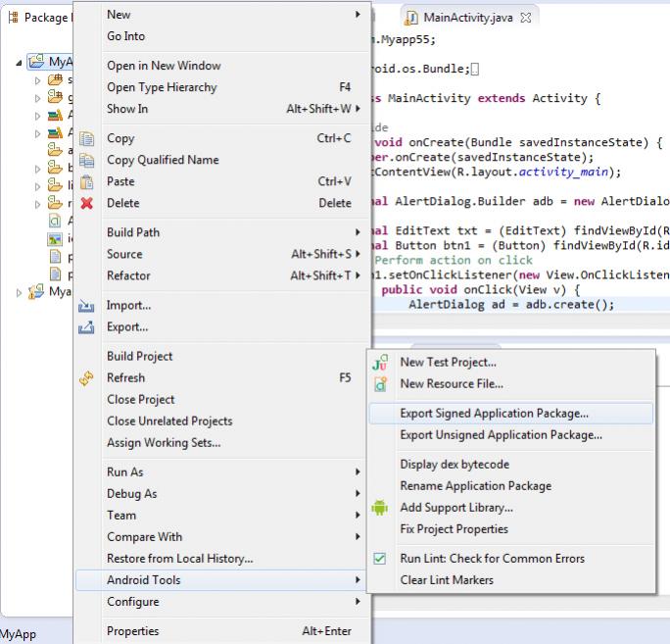The height and width of the screenshot is (644, 670).
Task: Select Close Unrelated Projects
Action: (x=221, y=421)
